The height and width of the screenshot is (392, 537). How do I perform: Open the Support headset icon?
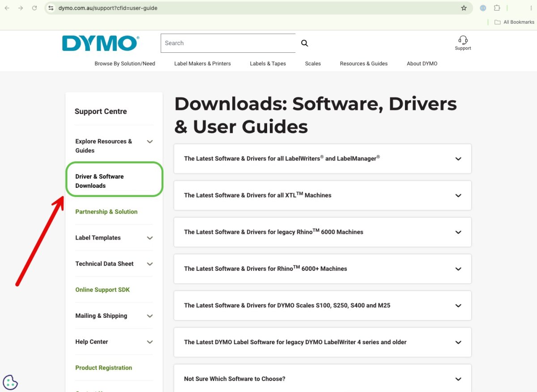(x=463, y=43)
